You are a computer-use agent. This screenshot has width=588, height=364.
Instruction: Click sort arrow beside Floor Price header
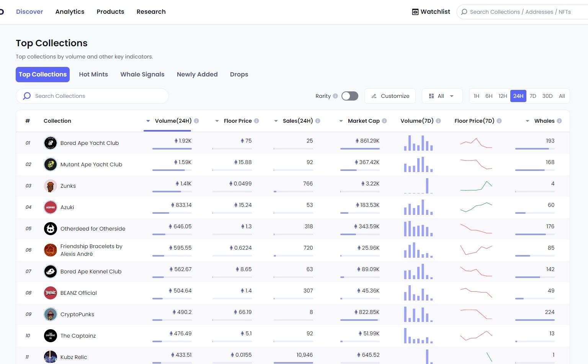[x=217, y=121]
